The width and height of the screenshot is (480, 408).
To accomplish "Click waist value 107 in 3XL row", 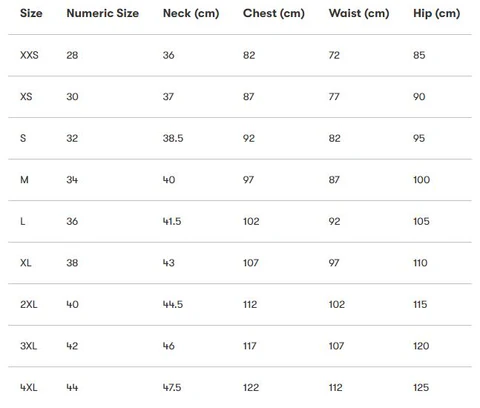I will pyautogui.click(x=336, y=346).
